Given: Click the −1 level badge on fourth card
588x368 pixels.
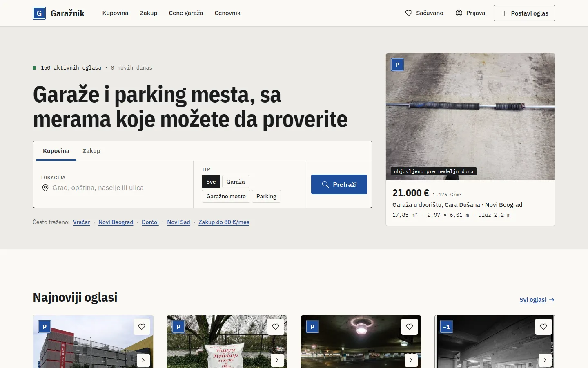Looking at the screenshot, I should click(446, 327).
